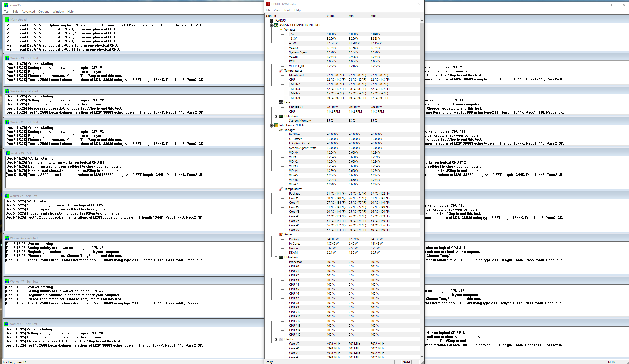Click the CPUID HWMonitor title bar icon
Screen dimensions: 629x364
click(x=268, y=4)
